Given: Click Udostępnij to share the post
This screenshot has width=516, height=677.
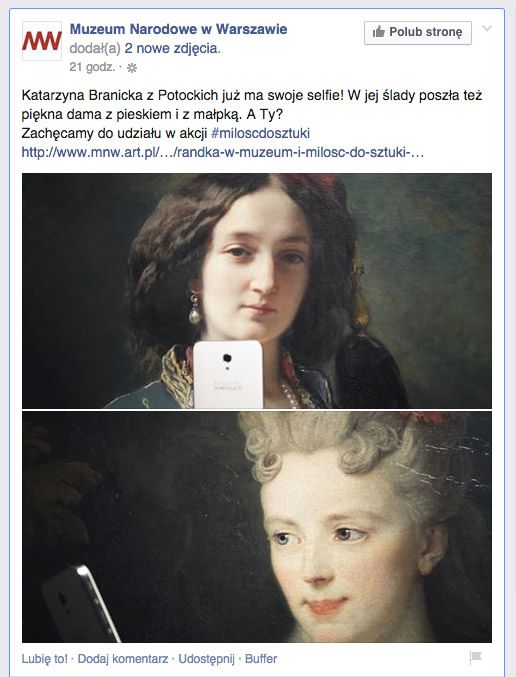Looking at the screenshot, I should [x=206, y=659].
